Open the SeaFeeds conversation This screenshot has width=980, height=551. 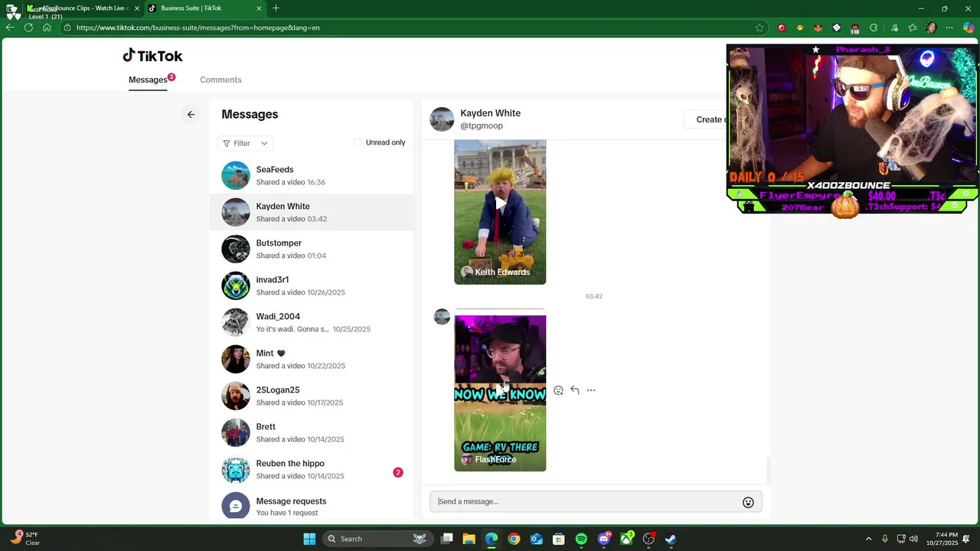click(312, 175)
